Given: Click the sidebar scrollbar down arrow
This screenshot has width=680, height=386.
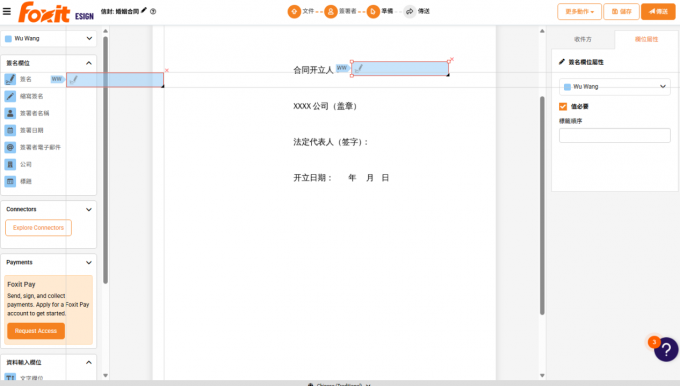Looking at the screenshot, I should (105, 375).
